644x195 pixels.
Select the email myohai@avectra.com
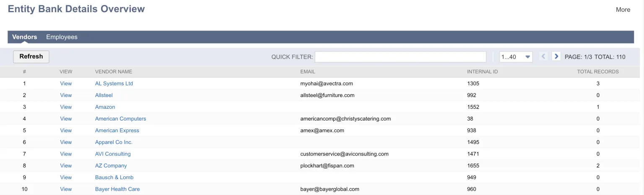point(327,84)
